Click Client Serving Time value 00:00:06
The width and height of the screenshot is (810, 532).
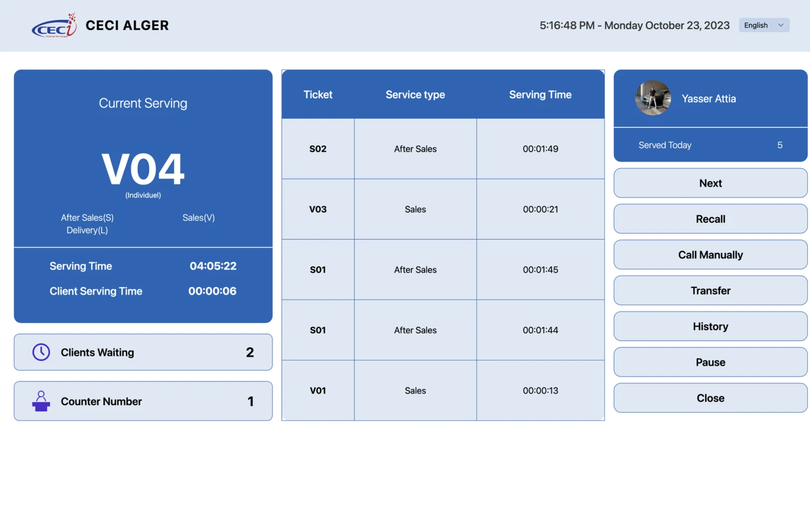pyautogui.click(x=212, y=291)
